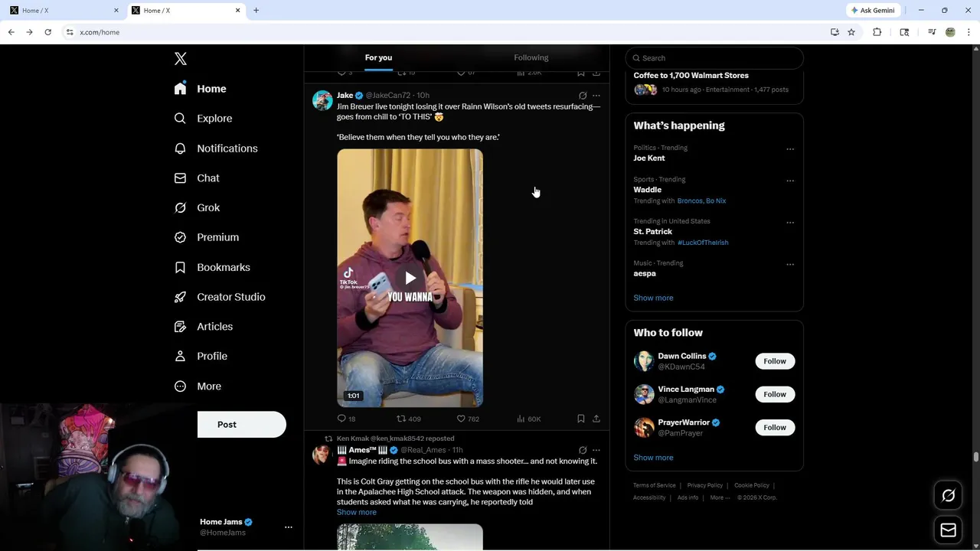Follow Dawn Collins

(775, 361)
